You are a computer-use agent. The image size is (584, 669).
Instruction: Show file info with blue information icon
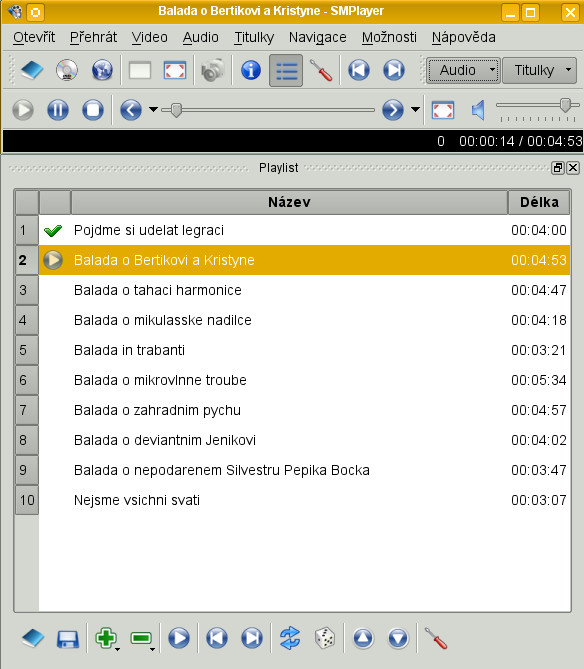251,70
